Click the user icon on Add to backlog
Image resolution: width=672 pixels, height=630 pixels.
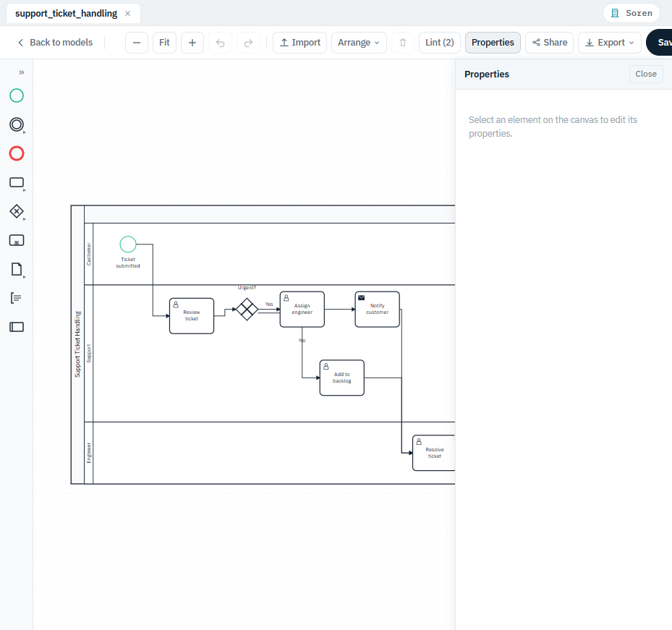pos(326,367)
